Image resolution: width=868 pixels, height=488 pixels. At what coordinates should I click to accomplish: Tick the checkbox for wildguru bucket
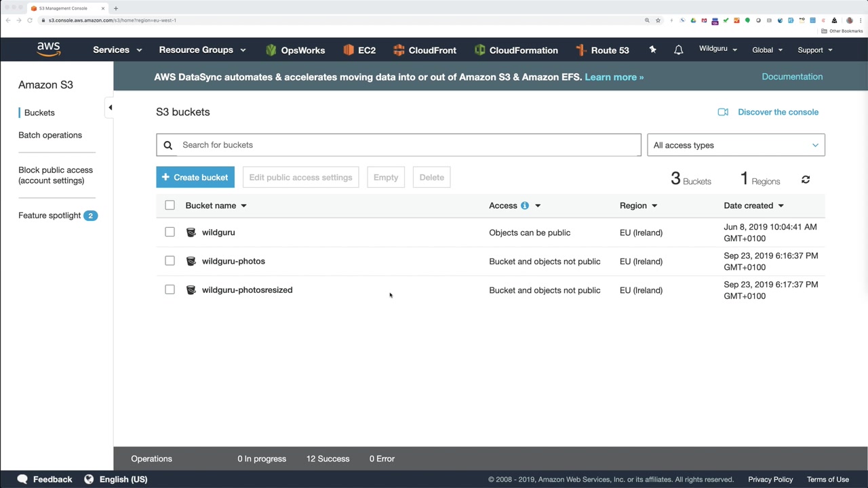pyautogui.click(x=170, y=232)
